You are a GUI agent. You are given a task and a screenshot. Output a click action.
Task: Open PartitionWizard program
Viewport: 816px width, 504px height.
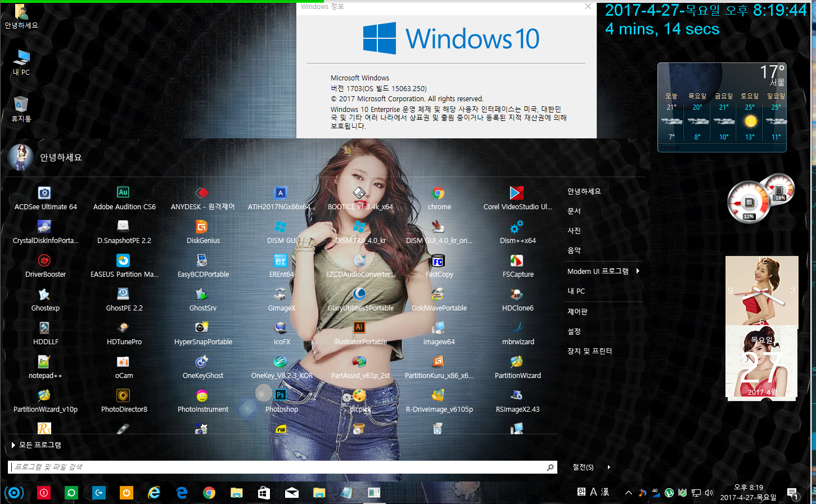[518, 368]
